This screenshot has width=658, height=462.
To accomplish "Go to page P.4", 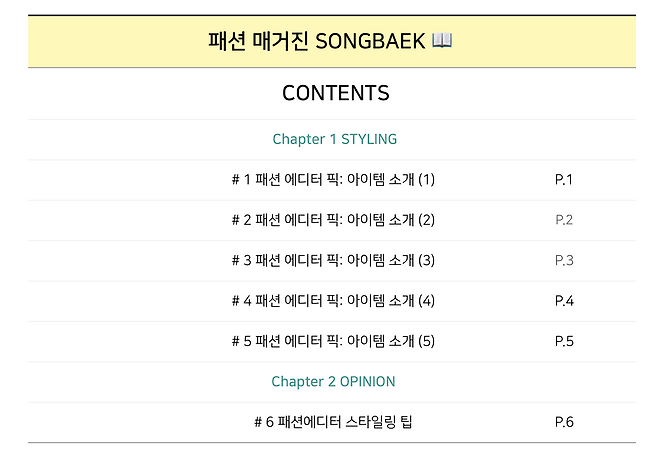I will [x=564, y=301].
